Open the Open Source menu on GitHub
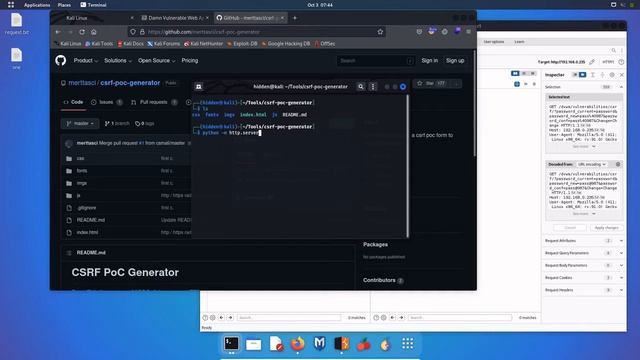This screenshot has width=640, height=360. coord(156,60)
